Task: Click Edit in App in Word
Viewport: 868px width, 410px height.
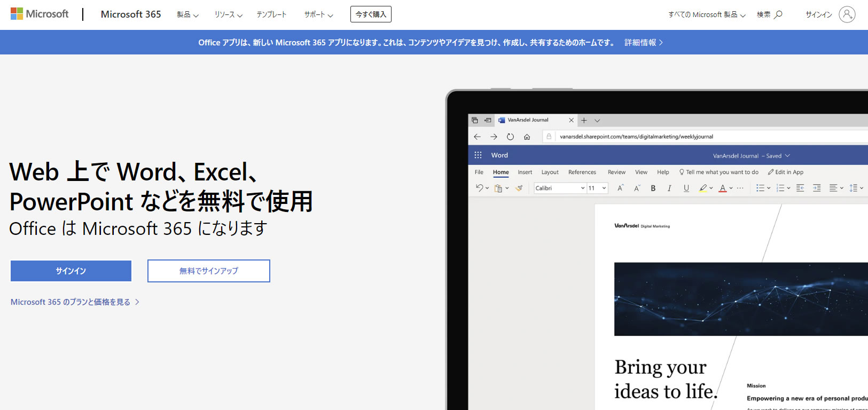Action: point(786,172)
